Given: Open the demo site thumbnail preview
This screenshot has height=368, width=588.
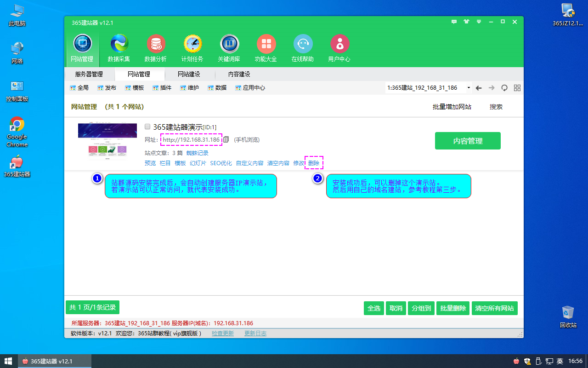Looking at the screenshot, I should tap(107, 142).
